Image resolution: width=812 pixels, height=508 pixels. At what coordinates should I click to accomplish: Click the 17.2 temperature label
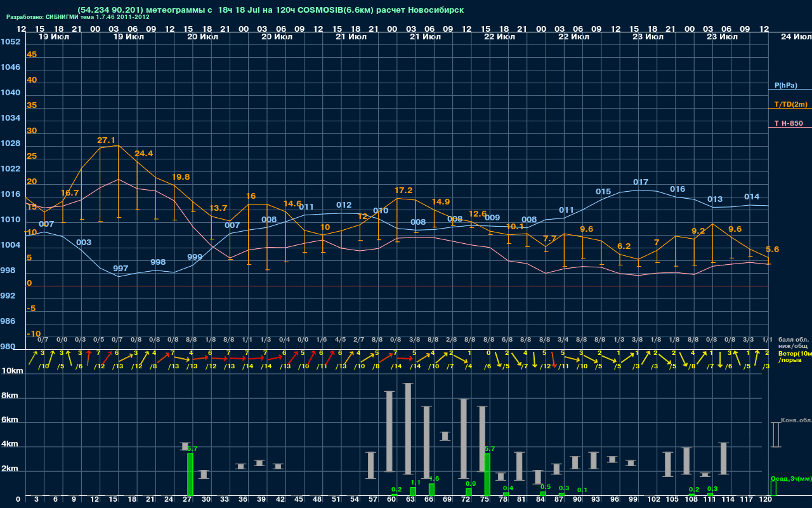[x=403, y=190]
